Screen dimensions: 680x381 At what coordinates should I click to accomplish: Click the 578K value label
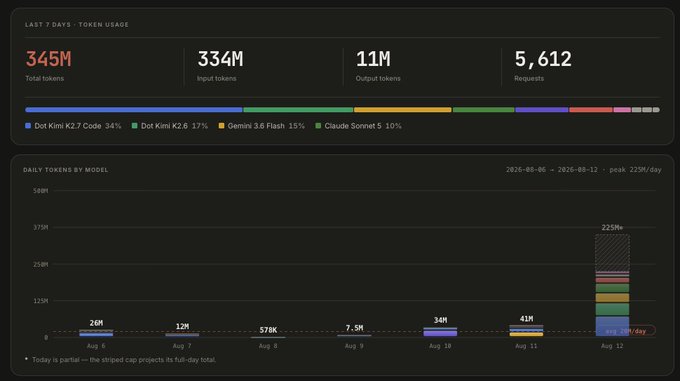point(268,330)
